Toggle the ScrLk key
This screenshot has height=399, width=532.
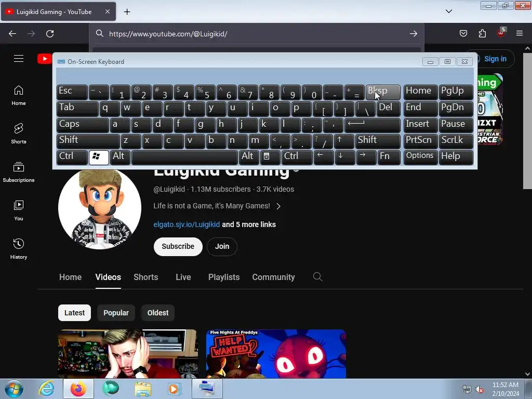[456, 141]
